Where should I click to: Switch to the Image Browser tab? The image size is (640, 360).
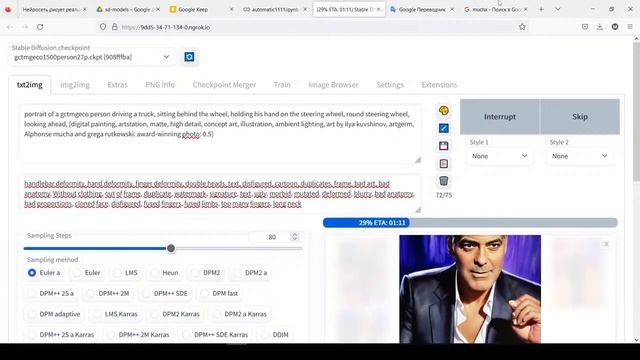point(333,85)
